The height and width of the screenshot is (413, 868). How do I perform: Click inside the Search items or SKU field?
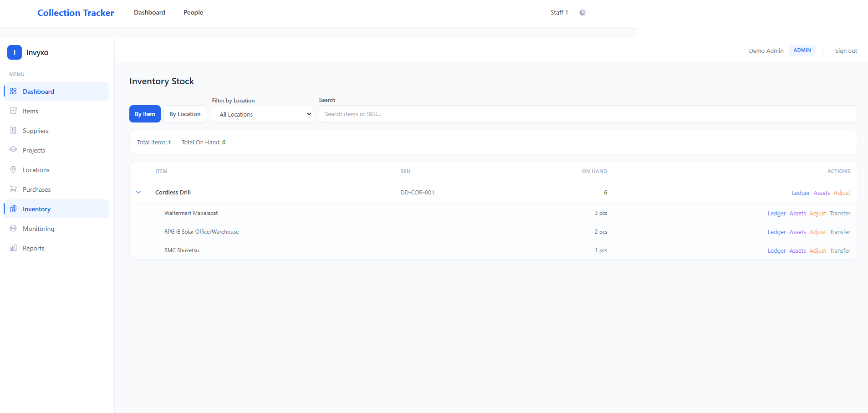[x=588, y=114]
